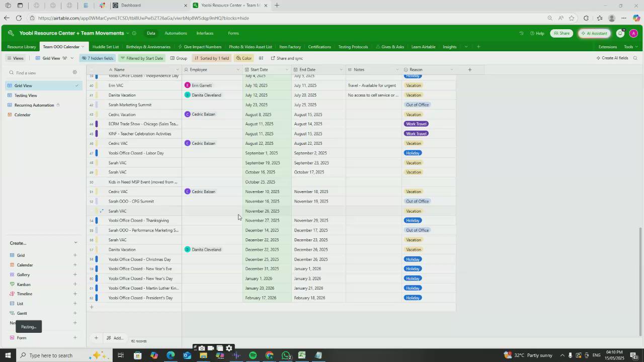Switch to Automations tab

pos(176,33)
